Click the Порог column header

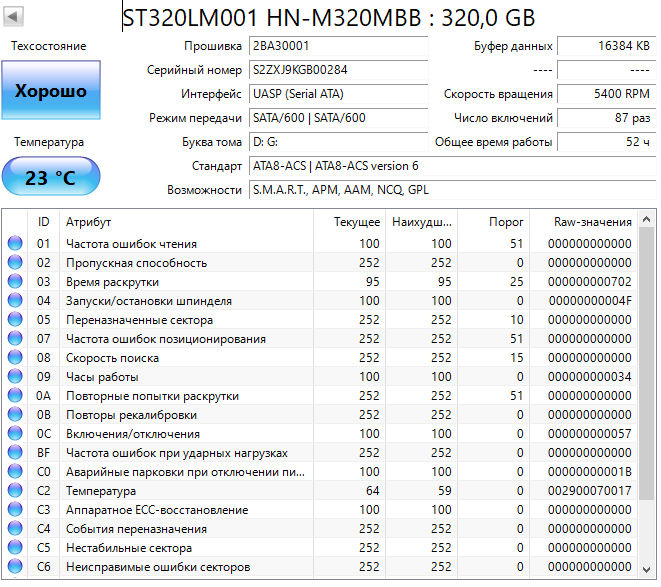[494, 222]
